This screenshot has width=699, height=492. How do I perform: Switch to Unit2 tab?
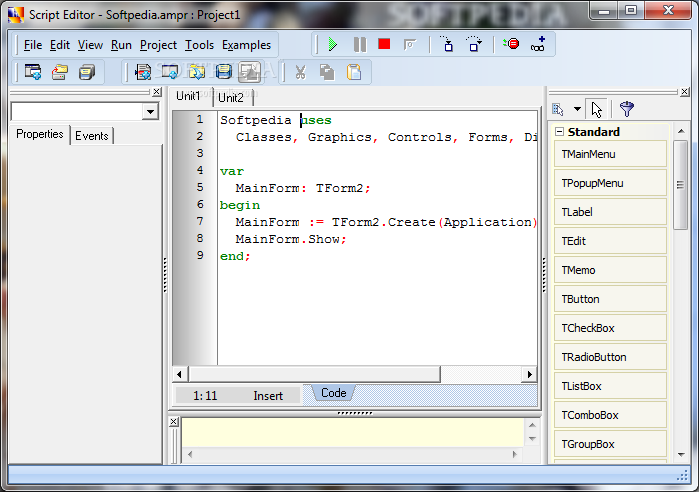231,98
